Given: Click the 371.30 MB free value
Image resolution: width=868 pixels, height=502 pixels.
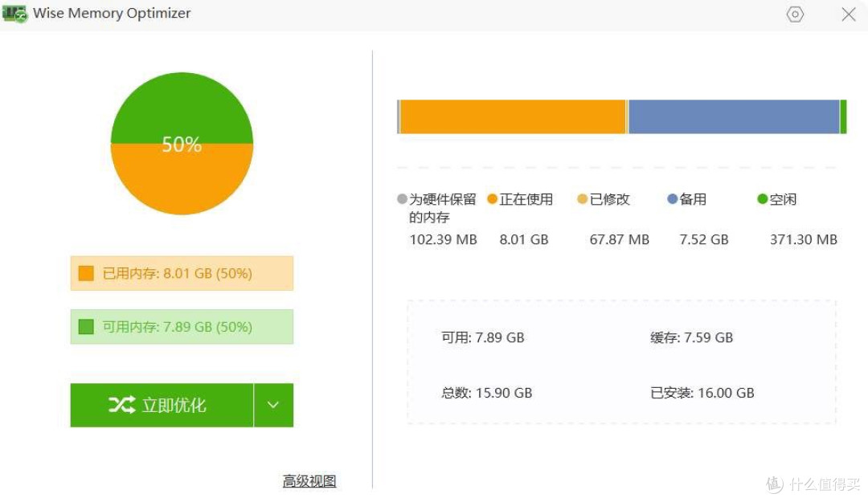Looking at the screenshot, I should point(803,239).
